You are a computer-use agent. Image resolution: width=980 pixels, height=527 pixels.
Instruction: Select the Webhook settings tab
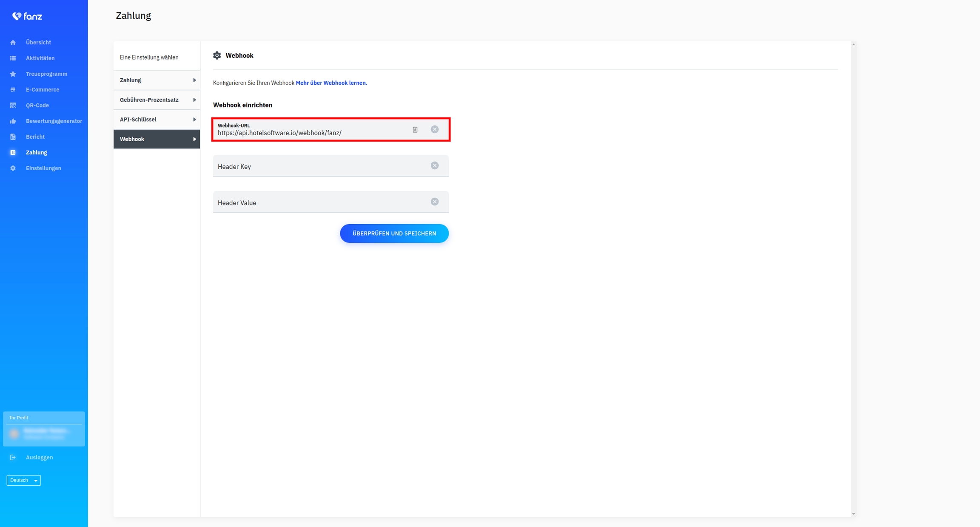[x=157, y=139]
